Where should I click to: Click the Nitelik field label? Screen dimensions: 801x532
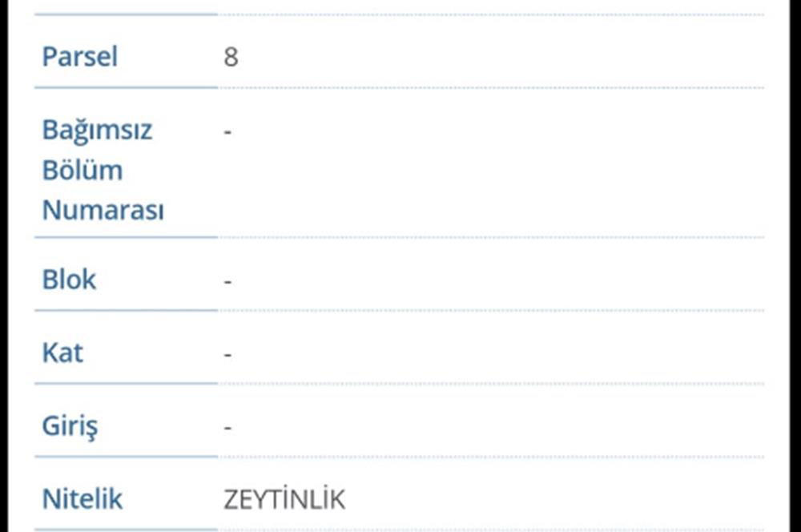point(82,499)
